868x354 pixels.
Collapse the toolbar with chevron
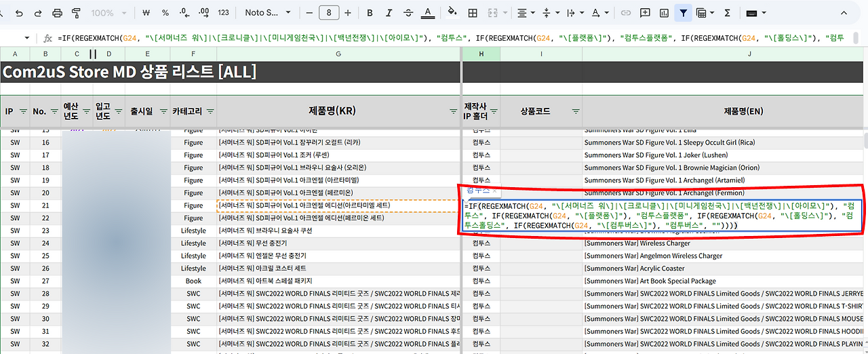[x=844, y=13]
